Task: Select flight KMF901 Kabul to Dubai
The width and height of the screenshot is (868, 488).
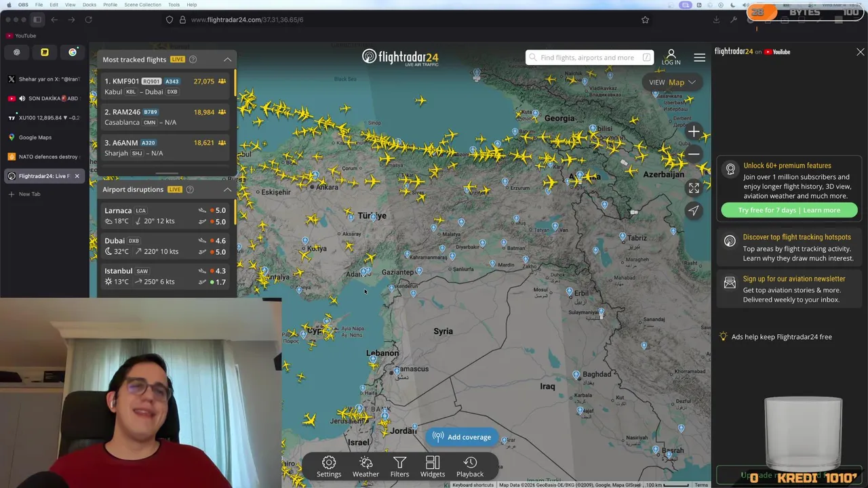Action: coord(165,86)
